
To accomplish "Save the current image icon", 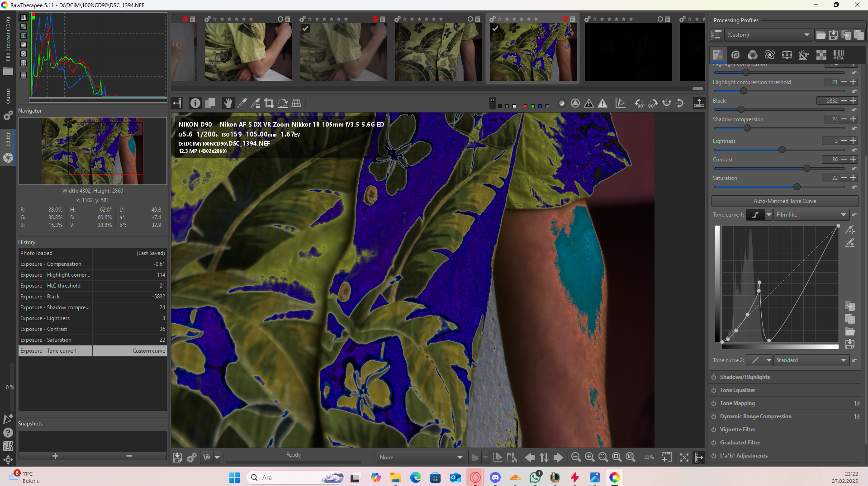I will (177, 458).
